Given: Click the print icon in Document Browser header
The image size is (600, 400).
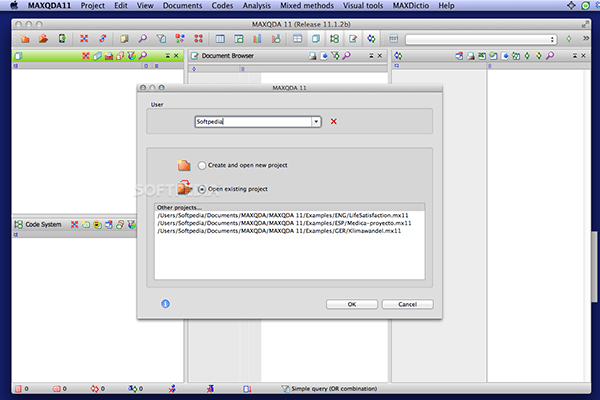Looking at the screenshot, I should coord(313,56).
